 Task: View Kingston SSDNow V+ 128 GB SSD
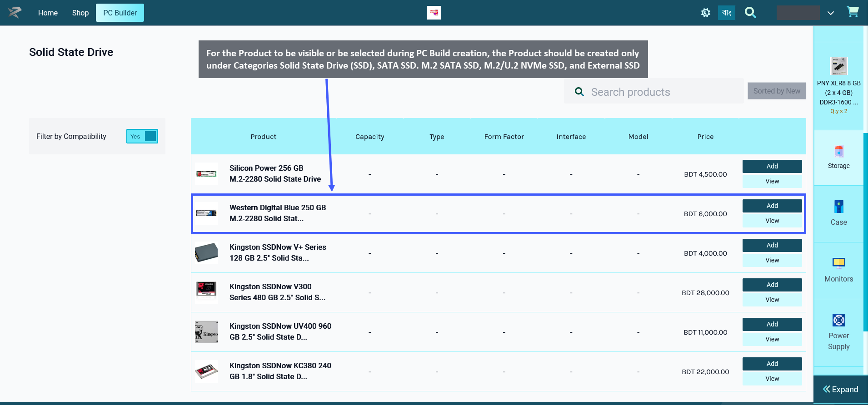coord(772,260)
